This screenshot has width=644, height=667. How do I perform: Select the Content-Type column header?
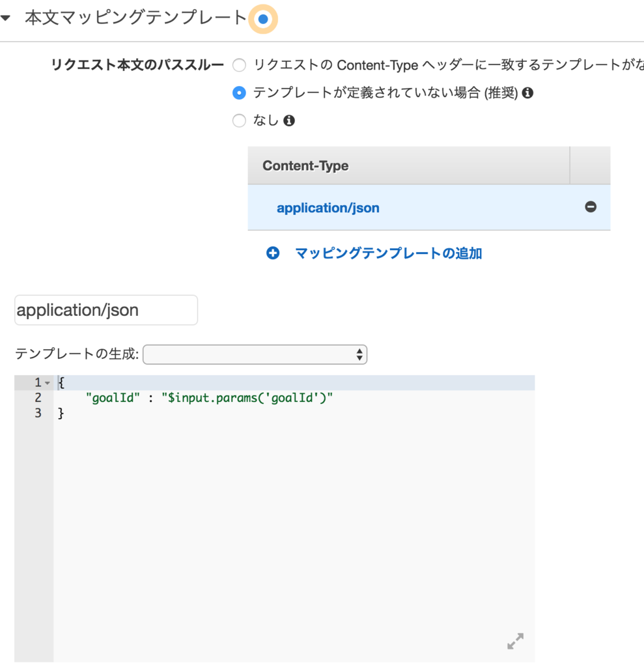coord(306,165)
